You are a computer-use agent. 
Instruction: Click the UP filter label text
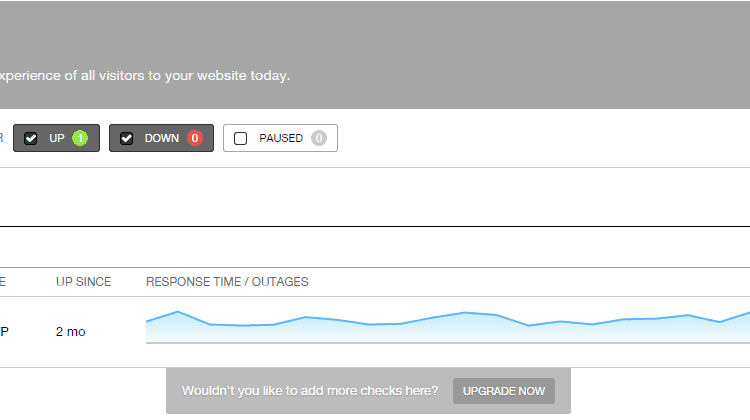[56, 138]
